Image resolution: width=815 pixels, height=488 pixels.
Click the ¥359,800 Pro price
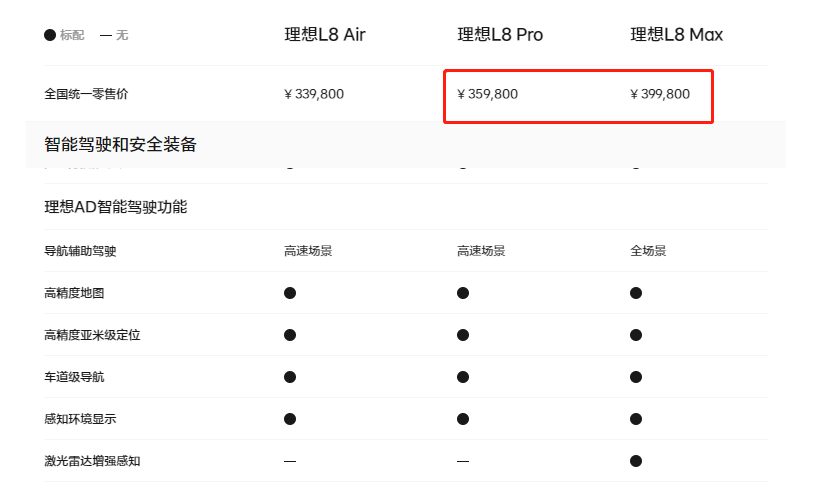[x=488, y=94]
